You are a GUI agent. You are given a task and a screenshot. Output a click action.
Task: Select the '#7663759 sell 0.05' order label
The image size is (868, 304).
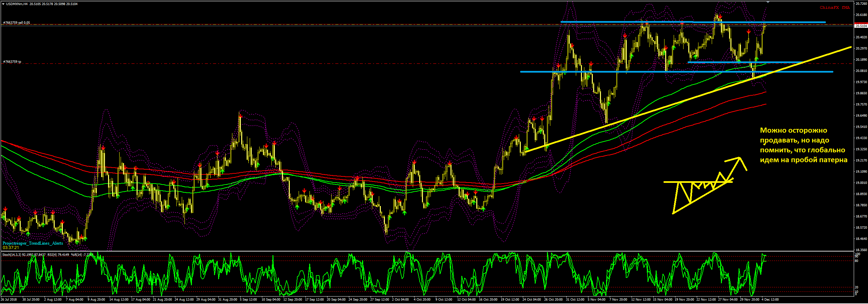point(17,23)
